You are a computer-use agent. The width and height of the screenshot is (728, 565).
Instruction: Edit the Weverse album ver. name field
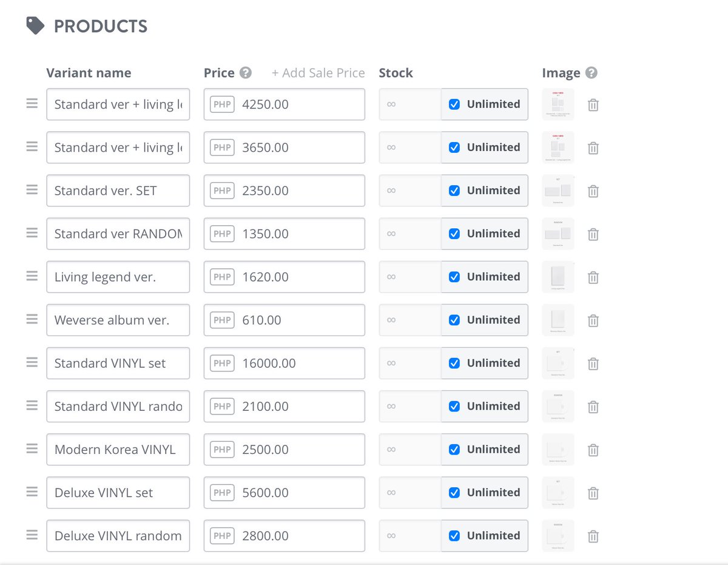click(x=118, y=320)
